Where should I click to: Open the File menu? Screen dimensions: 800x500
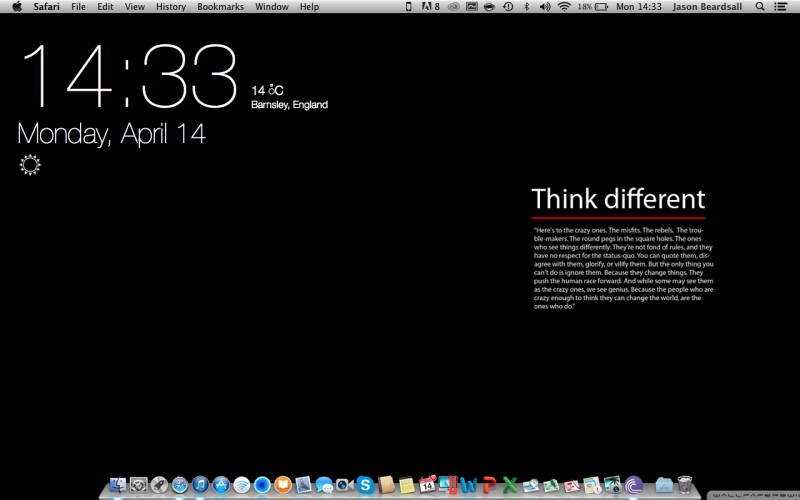click(78, 7)
